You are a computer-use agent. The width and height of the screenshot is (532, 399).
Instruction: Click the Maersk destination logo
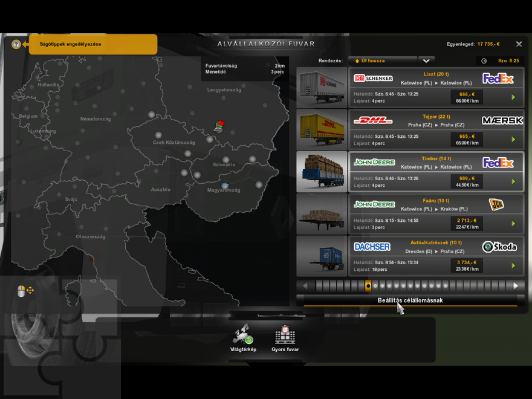point(502,120)
